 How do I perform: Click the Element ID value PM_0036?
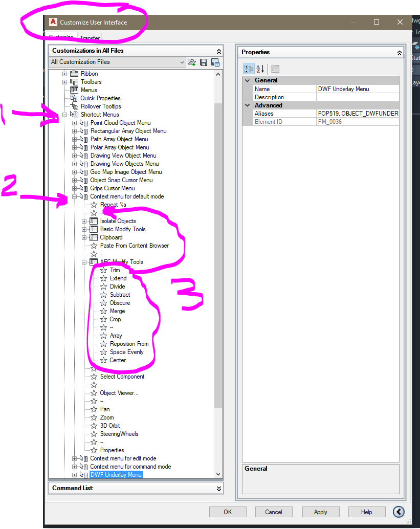pyautogui.click(x=358, y=122)
